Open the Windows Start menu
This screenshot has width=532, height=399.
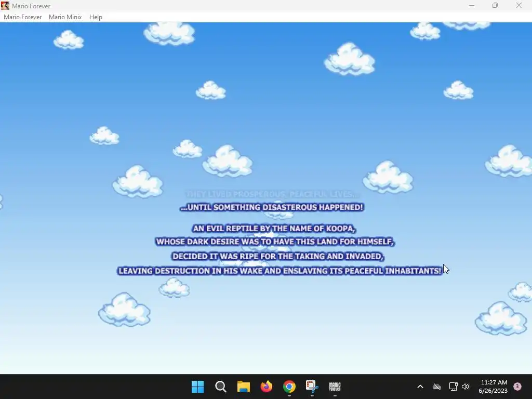(198, 387)
